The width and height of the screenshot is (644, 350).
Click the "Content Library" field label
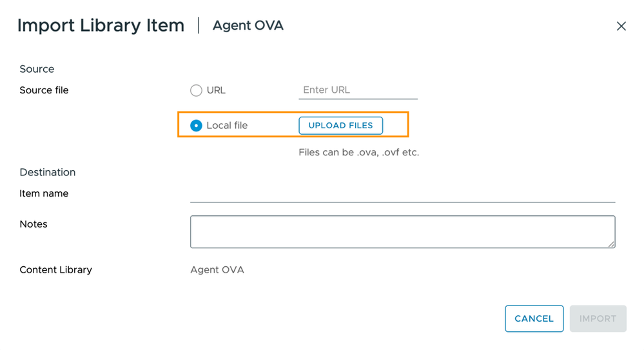(x=55, y=269)
